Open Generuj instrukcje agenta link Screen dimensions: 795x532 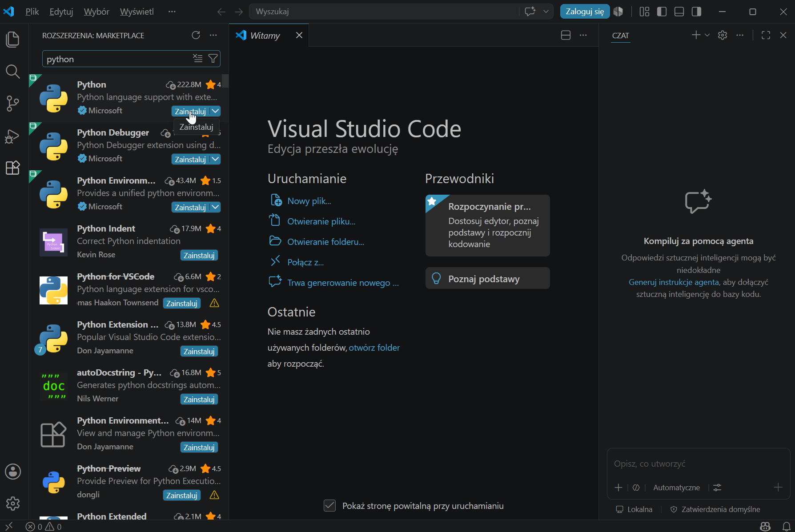click(x=673, y=282)
